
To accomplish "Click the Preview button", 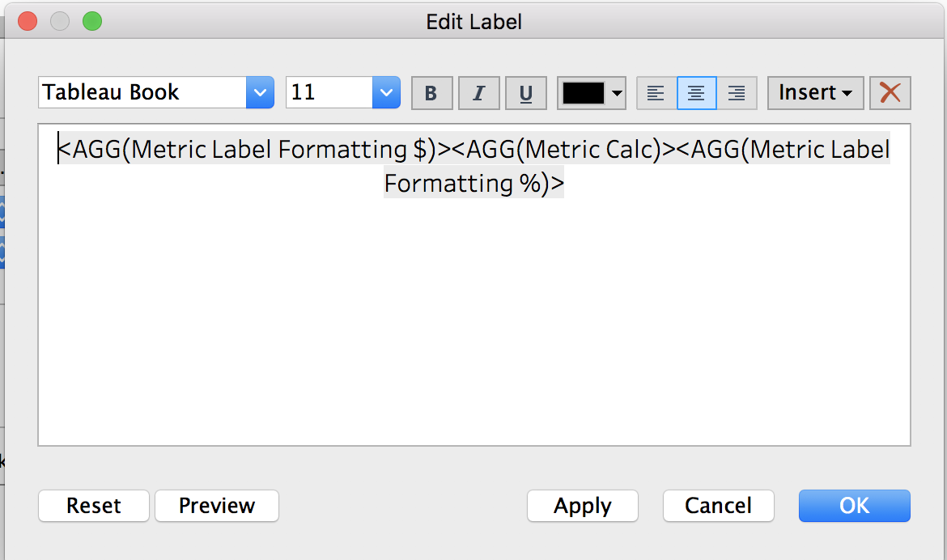I will [x=217, y=506].
